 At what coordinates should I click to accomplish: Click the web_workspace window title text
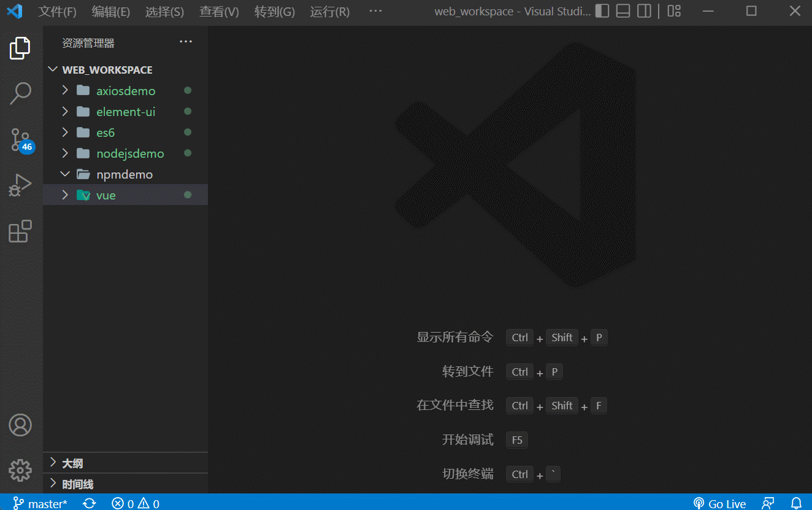[513, 12]
